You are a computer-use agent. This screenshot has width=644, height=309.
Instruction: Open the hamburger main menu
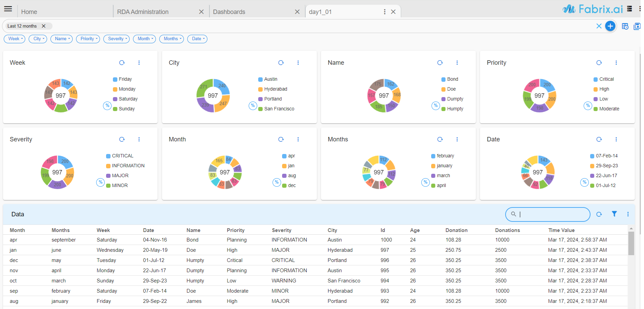[8, 9]
